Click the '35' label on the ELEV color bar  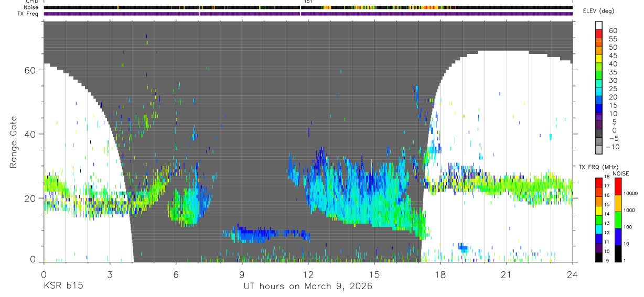point(613,72)
